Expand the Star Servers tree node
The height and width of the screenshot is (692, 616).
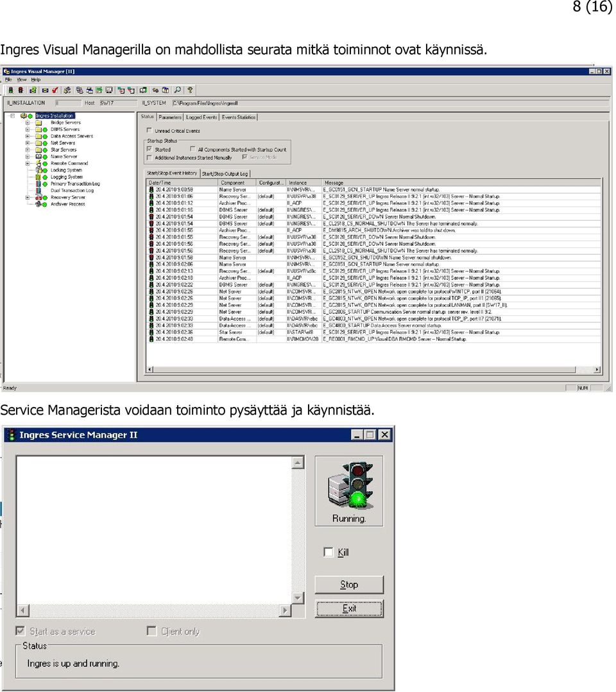(x=28, y=150)
